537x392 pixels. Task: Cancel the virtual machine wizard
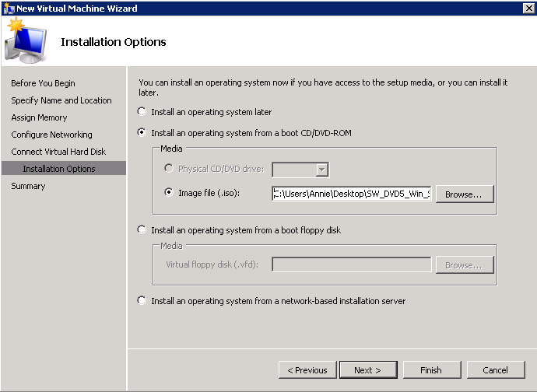point(495,370)
